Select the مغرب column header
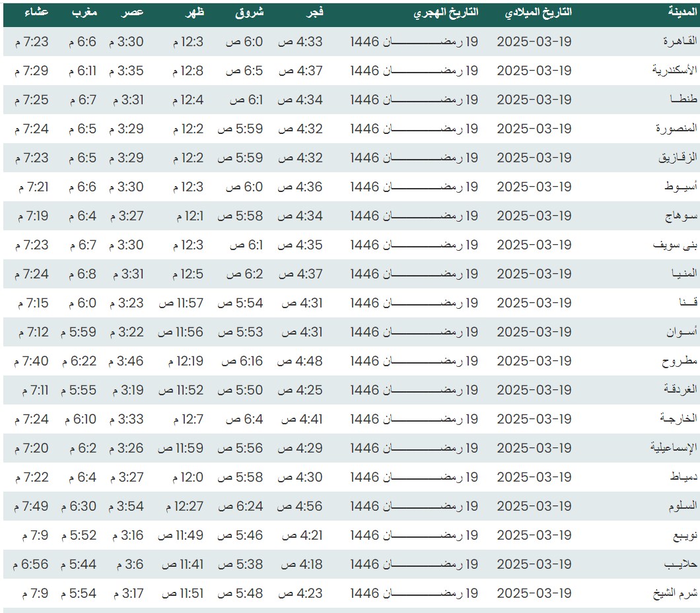The width and height of the screenshot is (700, 613). coord(85,13)
